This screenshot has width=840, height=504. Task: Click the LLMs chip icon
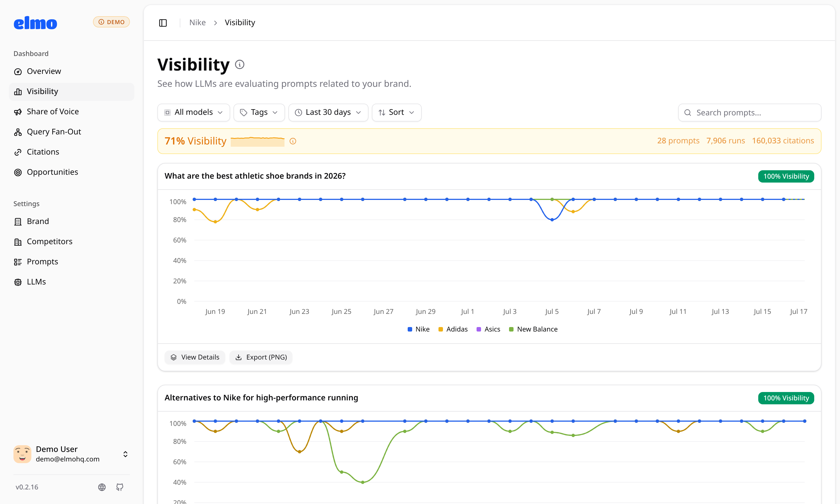point(18,282)
